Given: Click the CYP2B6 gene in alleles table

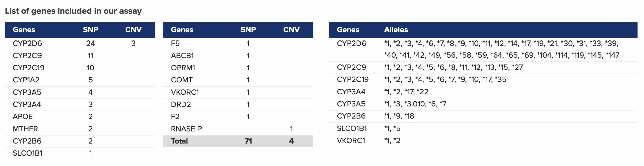Looking at the screenshot, I should [x=351, y=116].
